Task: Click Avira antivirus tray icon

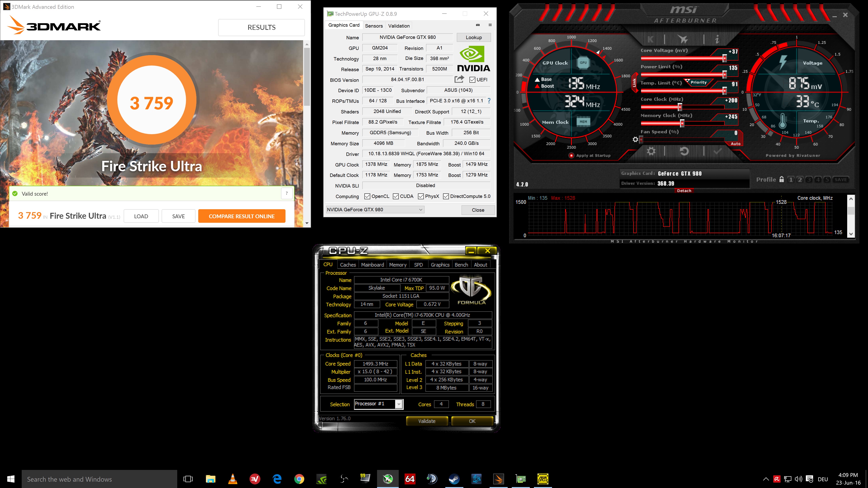Action: [x=777, y=479]
